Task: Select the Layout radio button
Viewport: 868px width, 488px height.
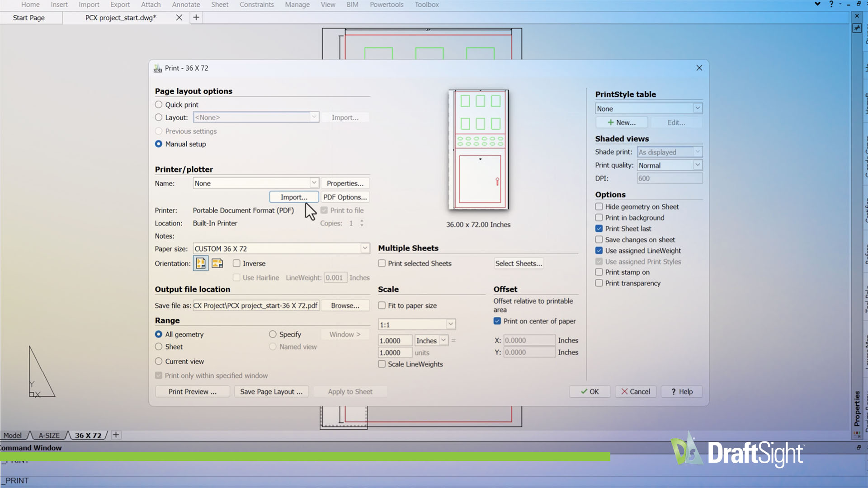Action: click(159, 117)
